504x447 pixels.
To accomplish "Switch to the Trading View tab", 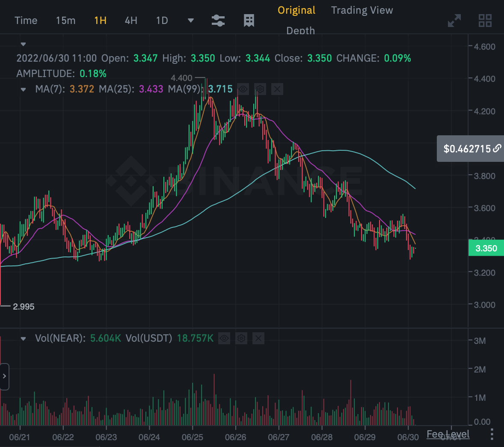I will click(362, 10).
